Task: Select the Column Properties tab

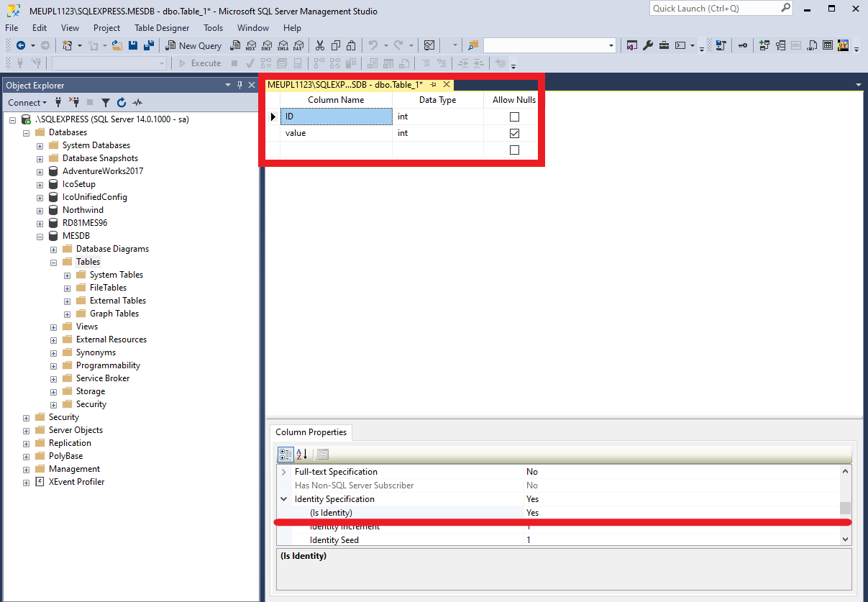Action: [311, 432]
